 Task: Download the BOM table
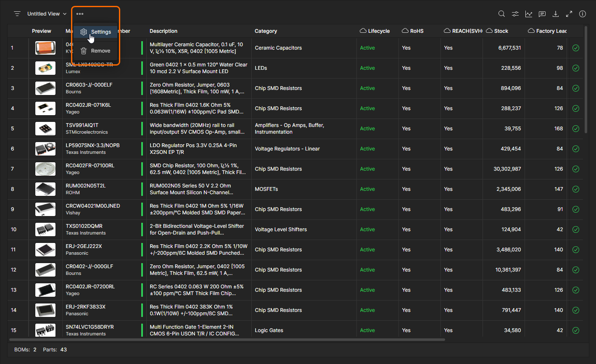[x=556, y=14]
